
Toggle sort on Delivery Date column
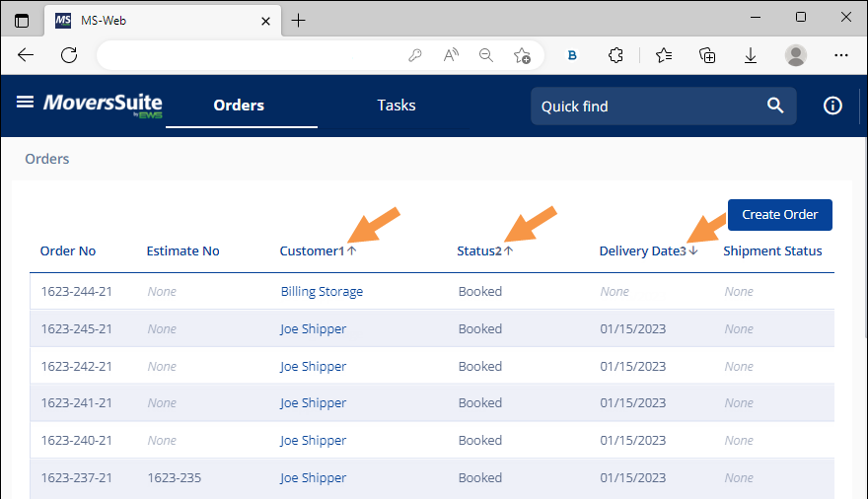(642, 250)
